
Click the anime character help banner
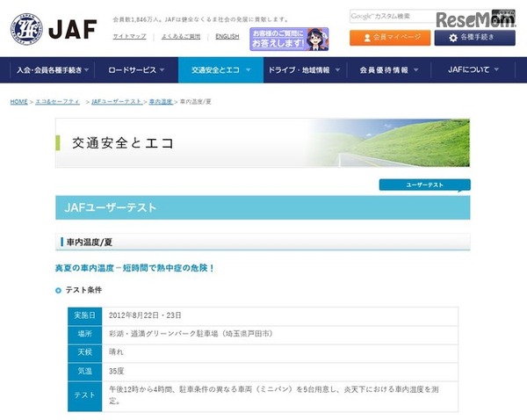pyautogui.click(x=289, y=39)
